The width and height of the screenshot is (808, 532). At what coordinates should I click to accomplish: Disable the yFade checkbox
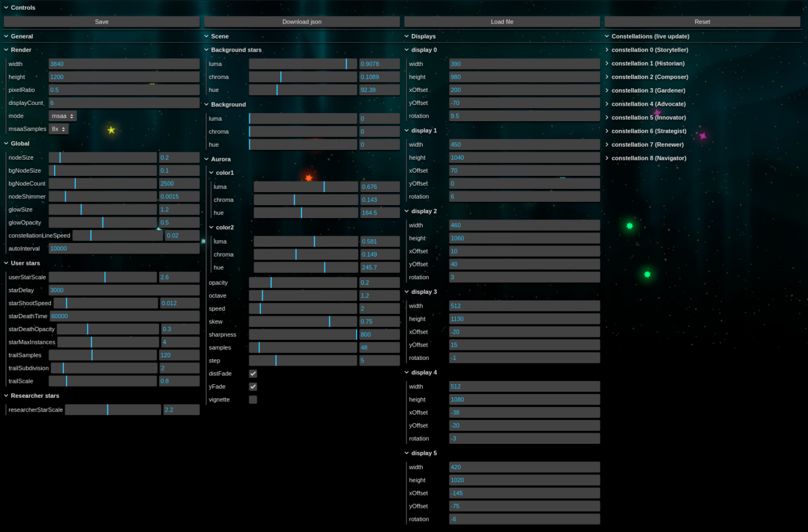253,387
